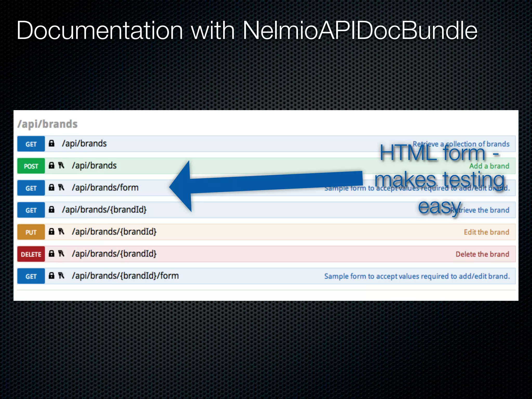This screenshot has height=399, width=532.
Task: Click keys icon on /api/brands/{brandId}/form row
Action: tap(61, 275)
